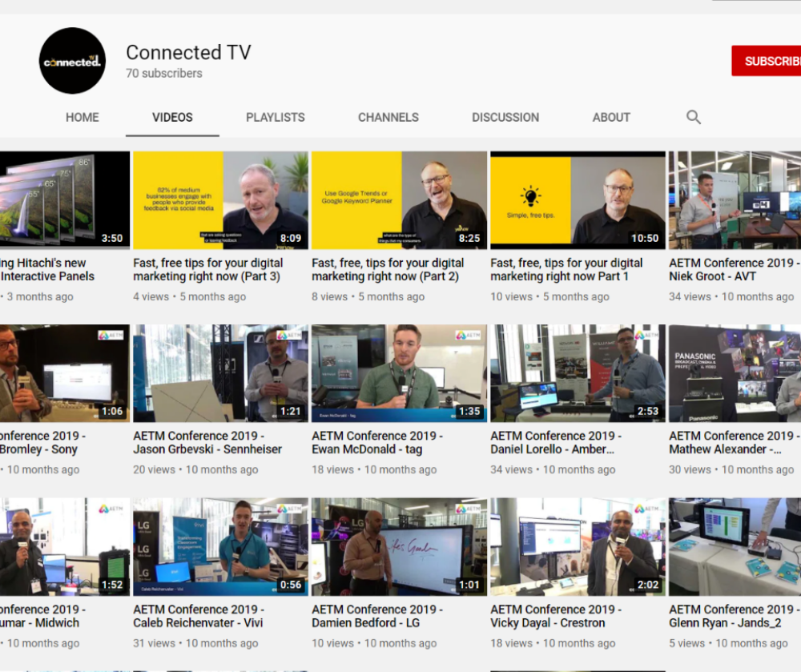Screen dimensions: 801x672
Task: Click the 8:25 duration badge
Action: pos(469,239)
